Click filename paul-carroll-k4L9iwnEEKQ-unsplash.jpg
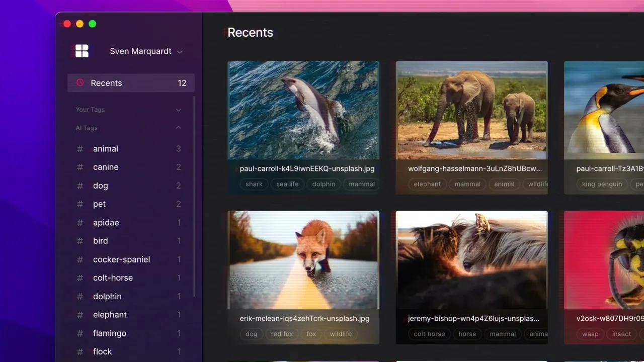This screenshot has height=362, width=644. pos(307,169)
